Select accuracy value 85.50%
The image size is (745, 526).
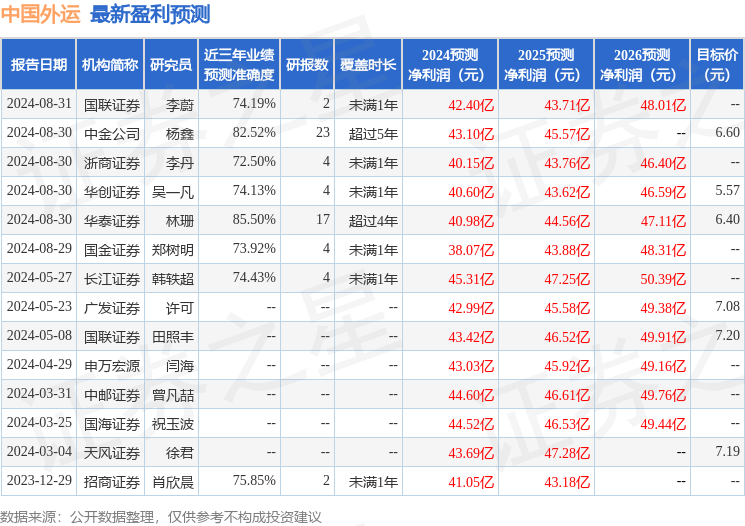(254, 220)
